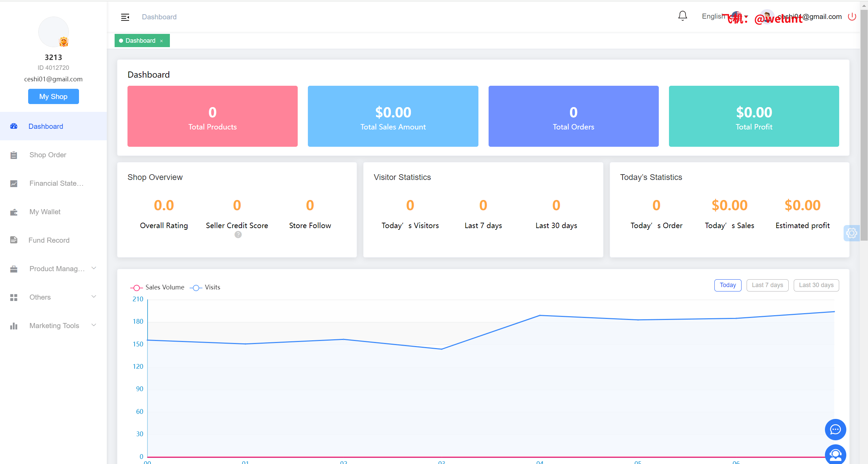Expand the Product Management submenu
This screenshot has width=868, height=464.
pos(94,268)
